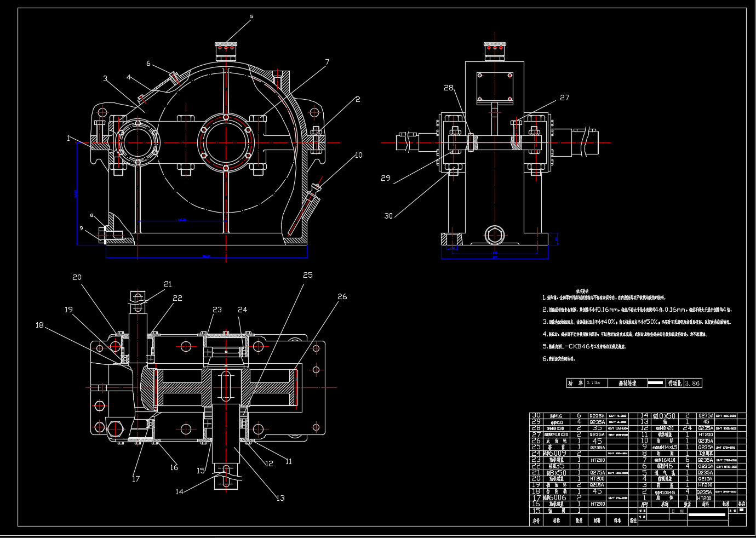Click callout number 13 near output shaft
Screen dimensions: 756x538
[280, 498]
